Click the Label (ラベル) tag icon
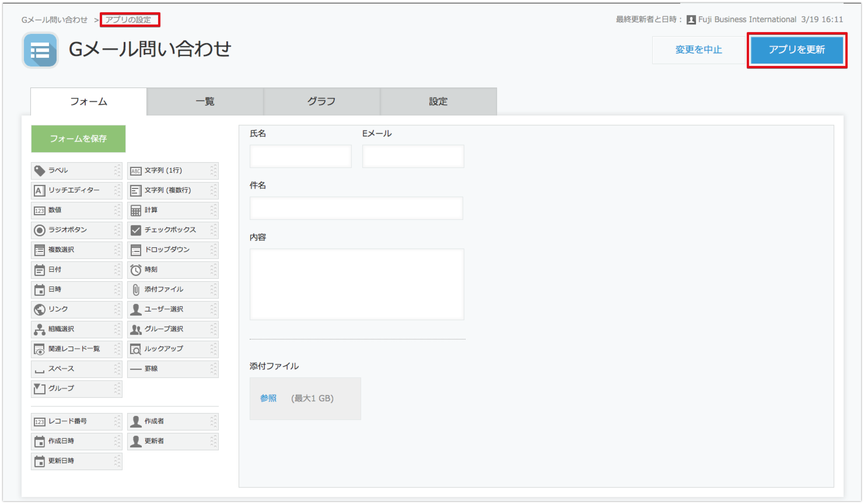 point(40,170)
